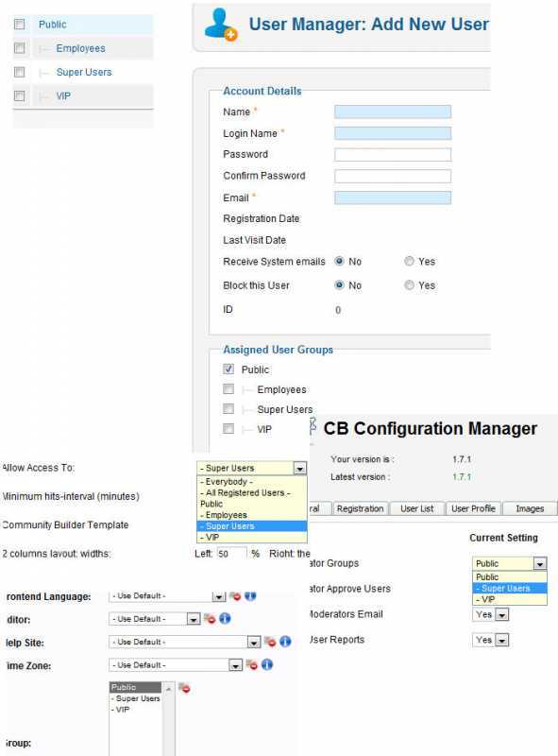Check Employees under Assigned User Groups
Image resolution: width=558 pixels, height=756 pixels.
[x=228, y=388]
